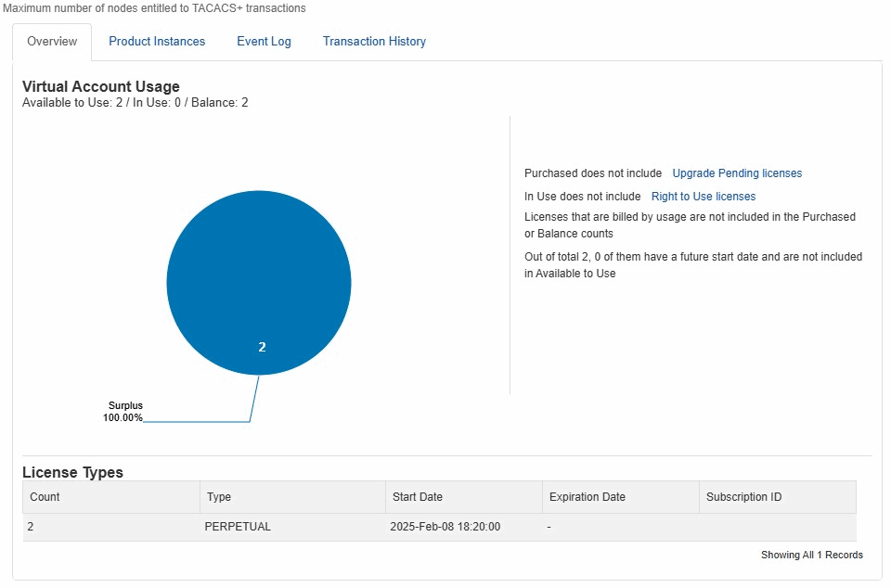Click the count value 2 in the table
The height and width of the screenshot is (588, 891).
30,526
